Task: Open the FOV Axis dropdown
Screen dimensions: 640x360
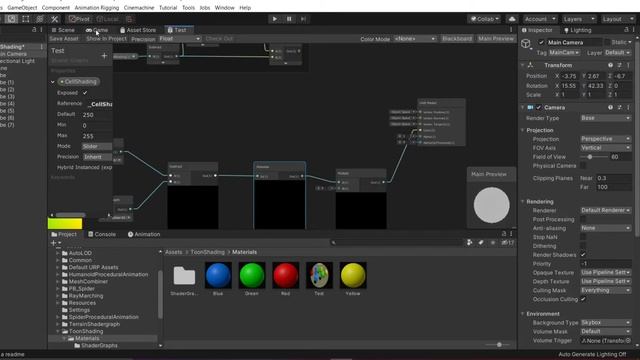Action: [x=606, y=148]
